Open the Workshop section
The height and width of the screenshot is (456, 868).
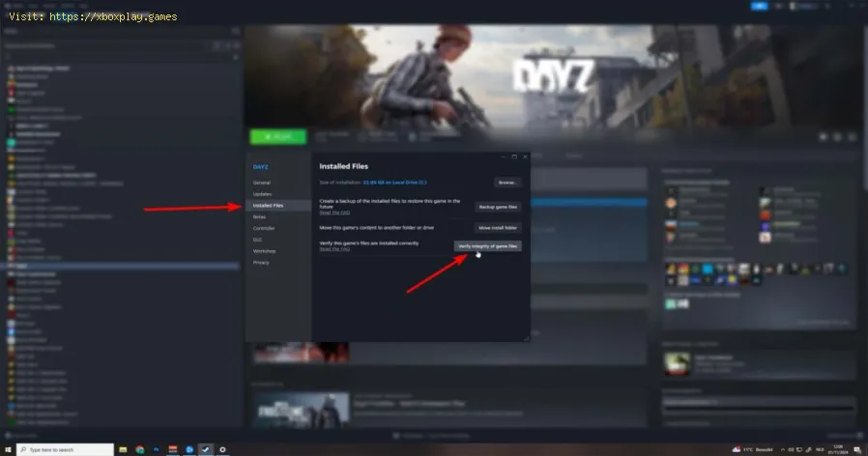[265, 250]
